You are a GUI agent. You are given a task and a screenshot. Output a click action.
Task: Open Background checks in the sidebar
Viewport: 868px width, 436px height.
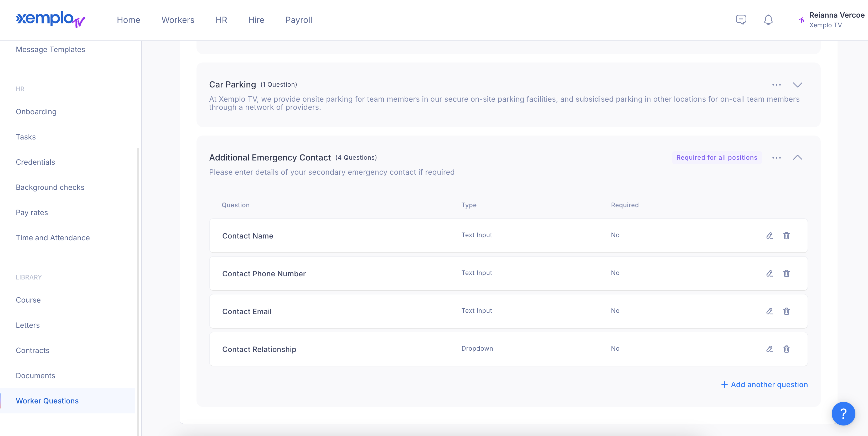[50, 187]
